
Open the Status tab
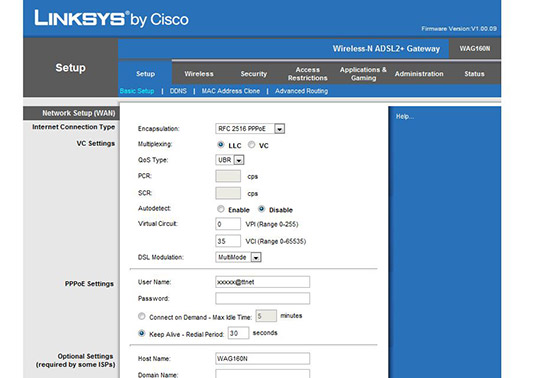(474, 74)
